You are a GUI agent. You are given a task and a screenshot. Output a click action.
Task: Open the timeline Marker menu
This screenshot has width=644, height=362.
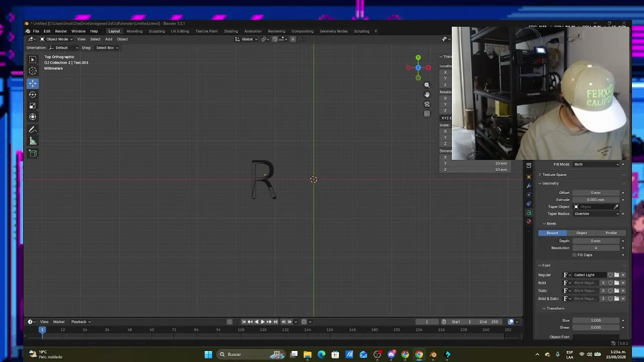pyautogui.click(x=59, y=322)
